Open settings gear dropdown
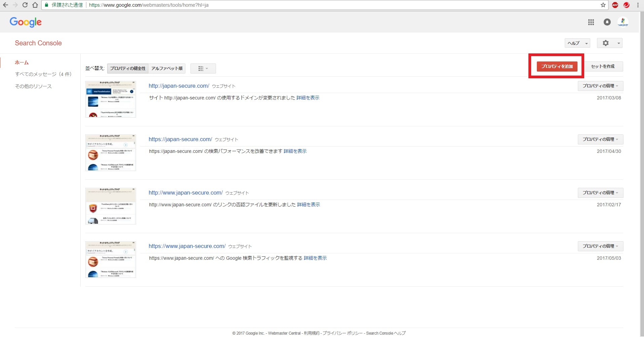 [609, 43]
